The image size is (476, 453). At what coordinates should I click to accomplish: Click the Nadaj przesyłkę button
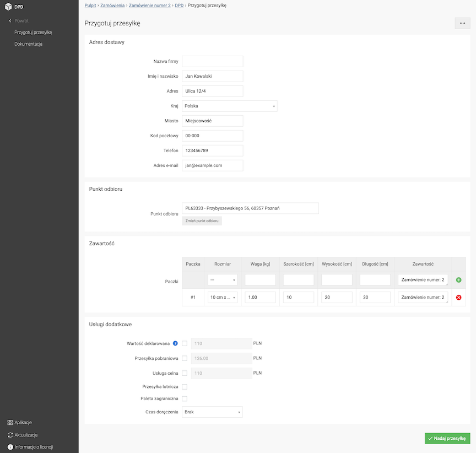tap(447, 439)
